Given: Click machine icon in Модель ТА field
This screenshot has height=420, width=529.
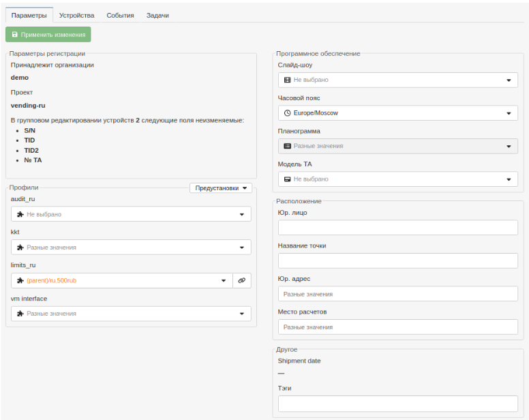Looking at the screenshot, I should point(288,179).
